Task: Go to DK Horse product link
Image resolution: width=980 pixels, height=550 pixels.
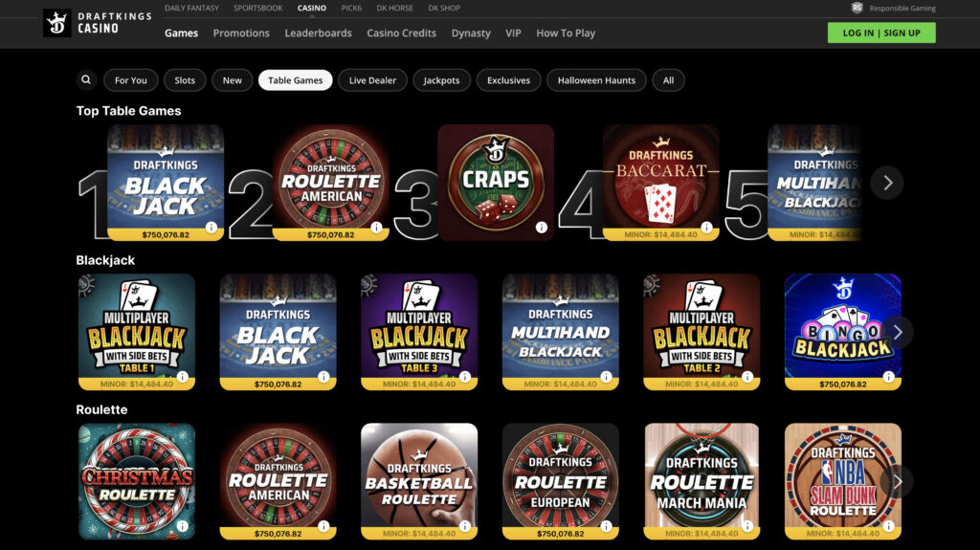Action: click(x=394, y=8)
